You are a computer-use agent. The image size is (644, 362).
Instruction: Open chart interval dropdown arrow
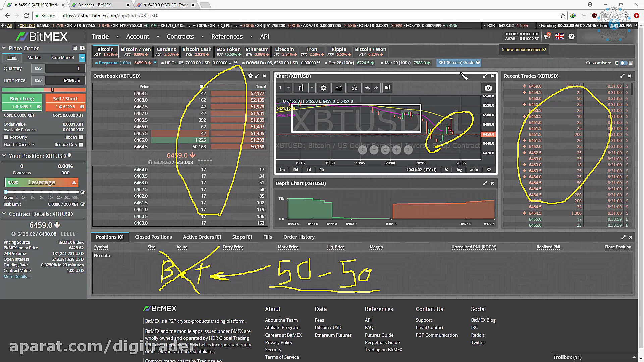click(x=288, y=88)
